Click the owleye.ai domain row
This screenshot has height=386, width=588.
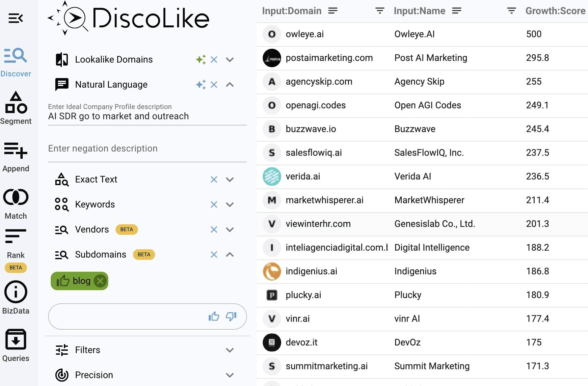305,34
